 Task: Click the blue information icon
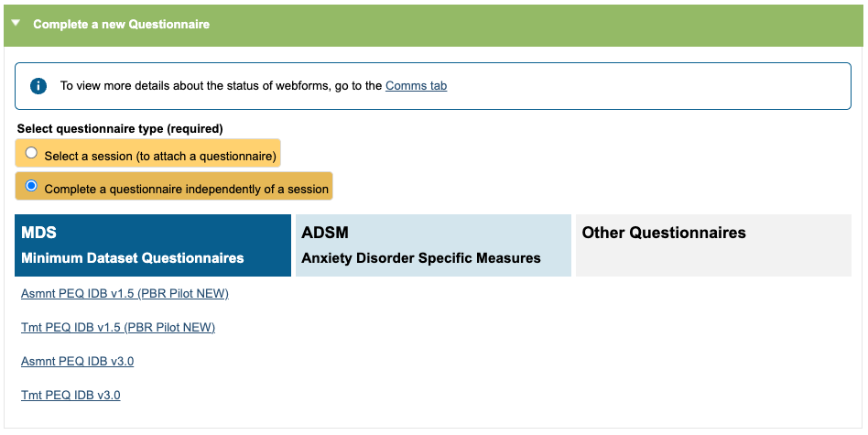[x=38, y=86]
